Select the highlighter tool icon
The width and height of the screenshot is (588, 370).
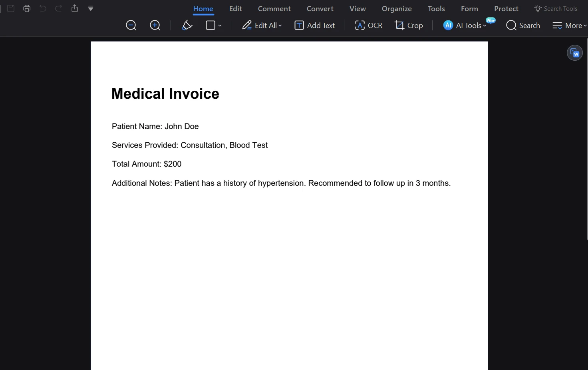coord(187,26)
